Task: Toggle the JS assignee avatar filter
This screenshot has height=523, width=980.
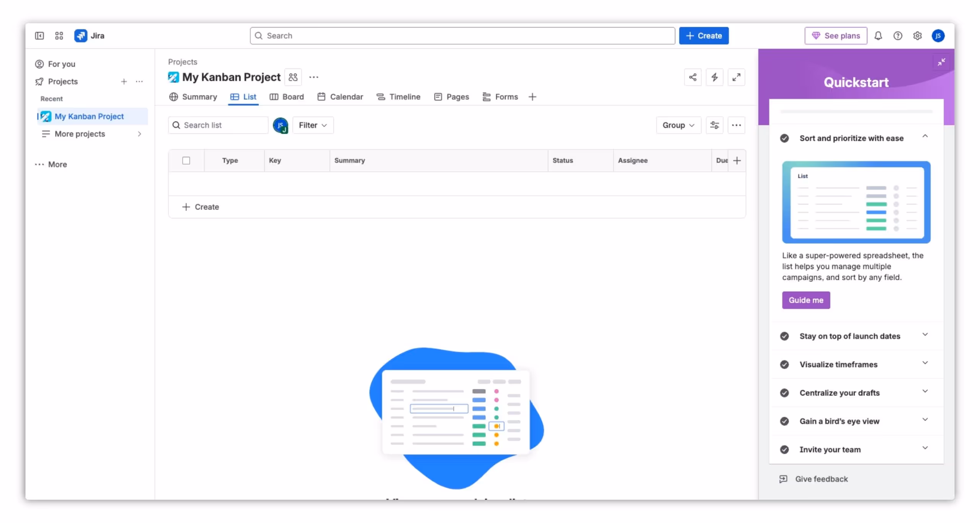Action: (280, 125)
